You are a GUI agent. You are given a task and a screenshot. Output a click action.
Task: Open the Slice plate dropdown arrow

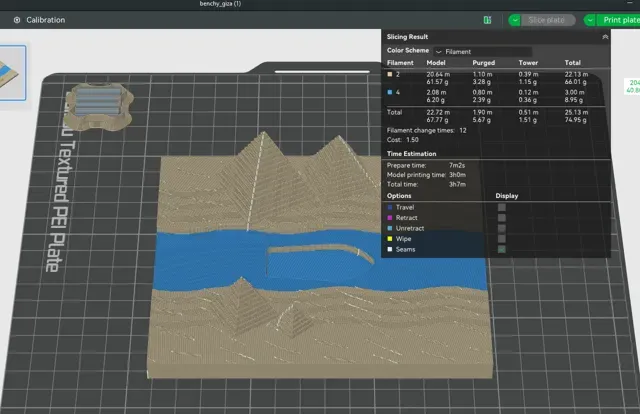pos(515,20)
